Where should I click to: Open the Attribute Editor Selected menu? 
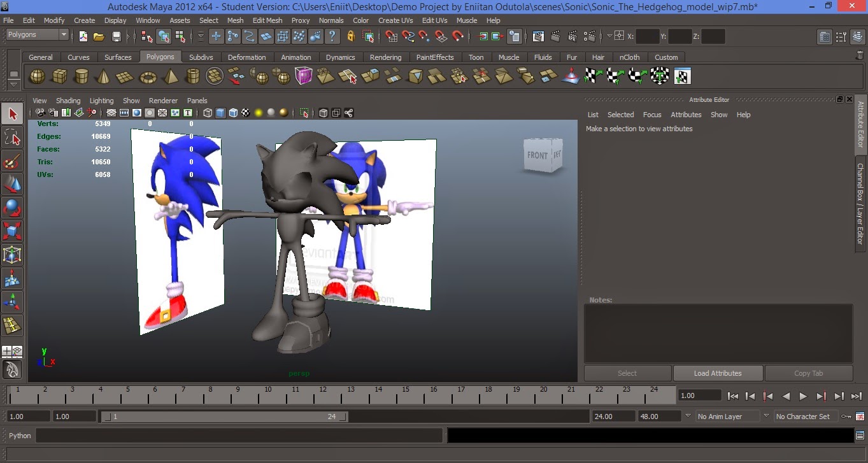(x=620, y=115)
